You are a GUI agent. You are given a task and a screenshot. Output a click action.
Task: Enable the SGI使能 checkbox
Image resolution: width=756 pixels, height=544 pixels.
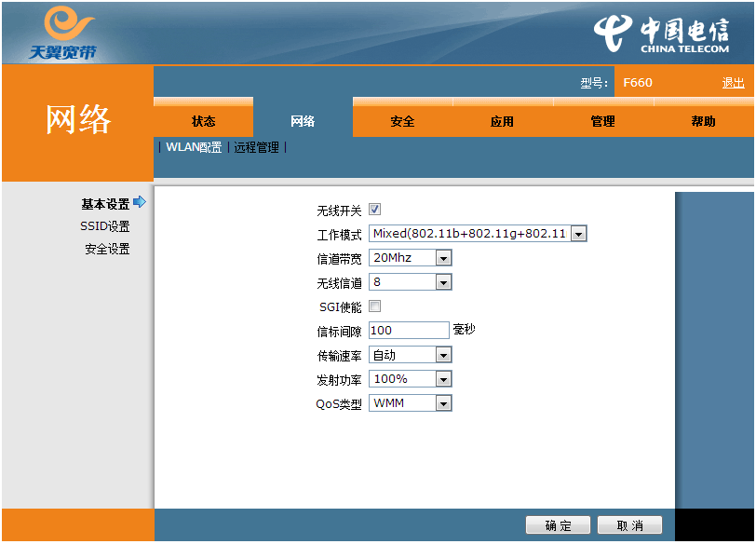pos(374,306)
